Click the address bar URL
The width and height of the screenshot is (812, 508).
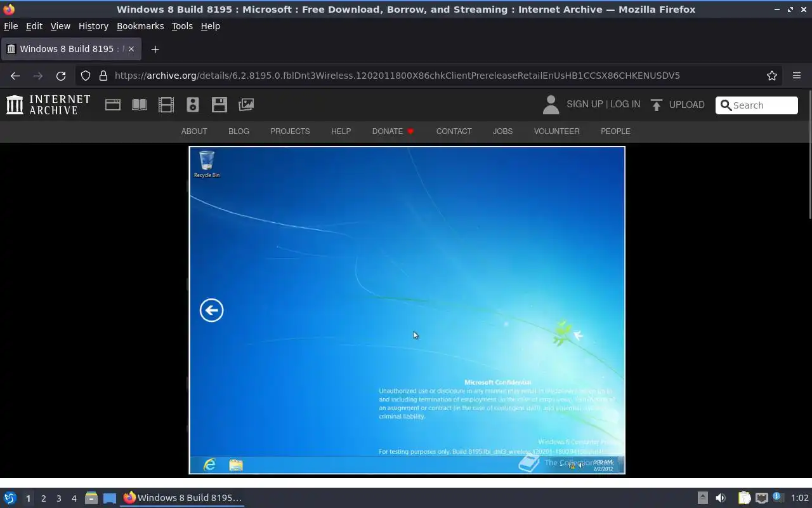coord(397,76)
